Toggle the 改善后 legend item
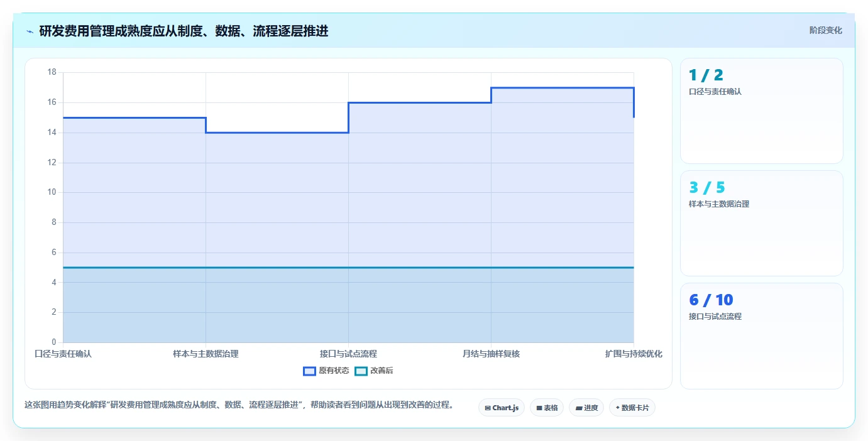The height and width of the screenshot is (441, 868). (x=374, y=371)
